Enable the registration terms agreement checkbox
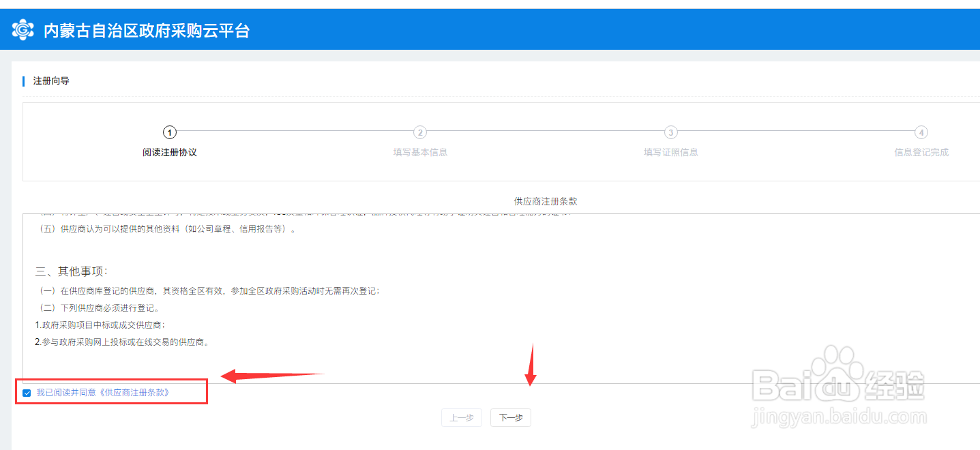Viewport: 980px width, 450px height. point(26,392)
